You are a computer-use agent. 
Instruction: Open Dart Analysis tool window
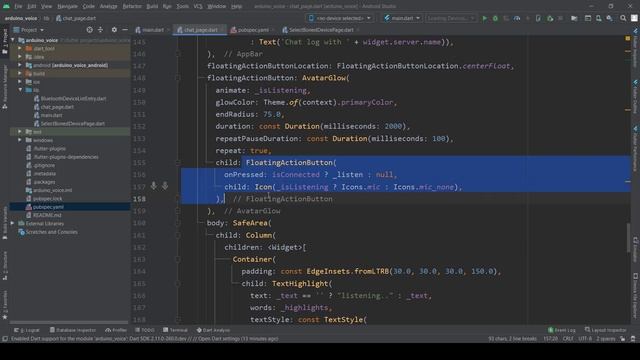point(213,330)
